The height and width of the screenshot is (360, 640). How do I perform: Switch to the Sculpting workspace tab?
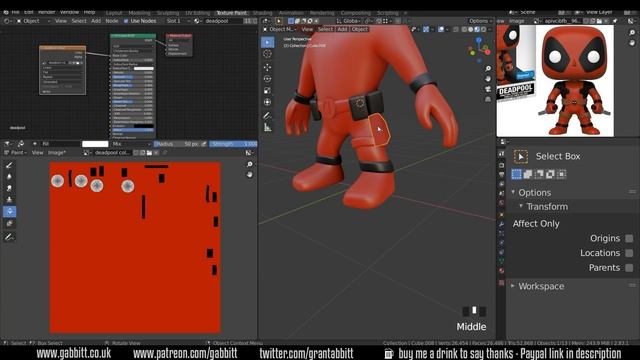[x=168, y=13]
